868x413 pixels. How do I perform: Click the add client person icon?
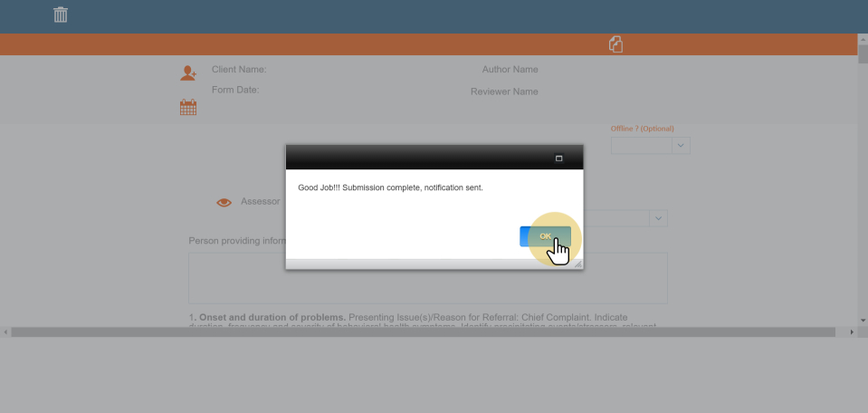coord(187,74)
